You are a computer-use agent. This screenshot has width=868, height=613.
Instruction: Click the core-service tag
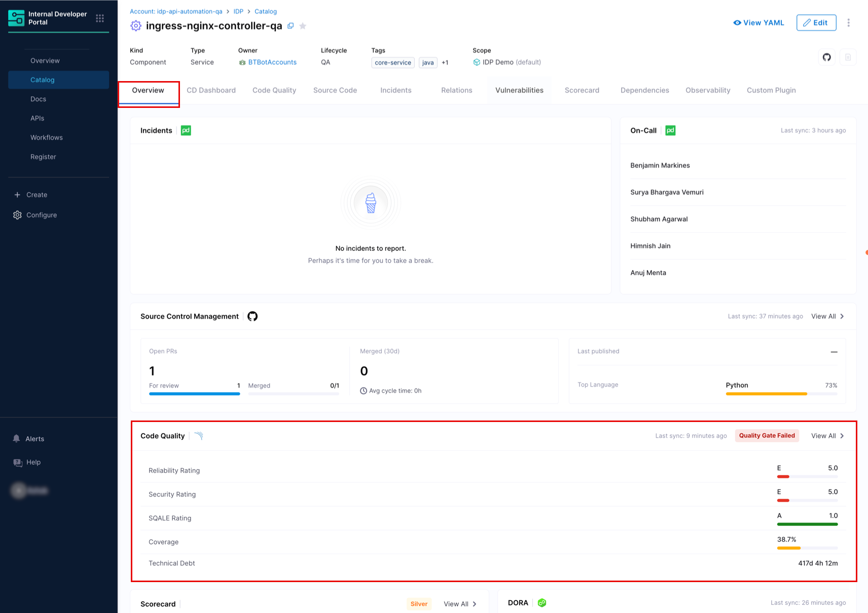click(393, 63)
